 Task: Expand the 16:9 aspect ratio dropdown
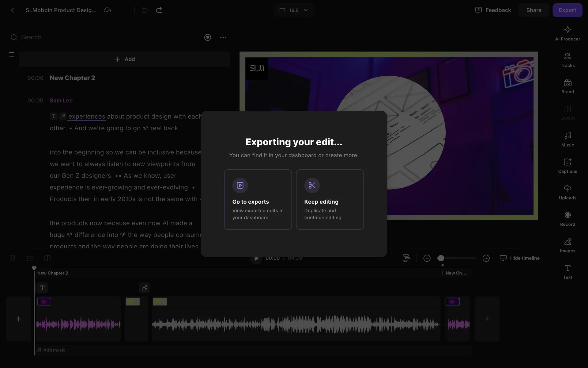coord(294,10)
